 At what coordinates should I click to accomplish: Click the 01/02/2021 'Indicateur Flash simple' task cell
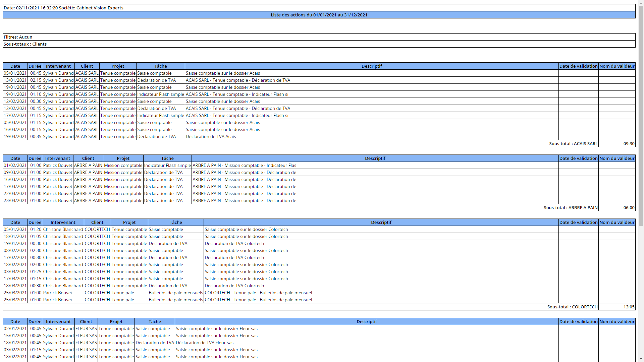coord(167,165)
